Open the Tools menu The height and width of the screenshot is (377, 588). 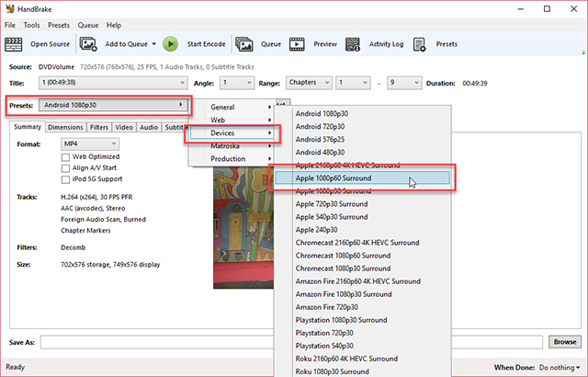click(x=31, y=25)
